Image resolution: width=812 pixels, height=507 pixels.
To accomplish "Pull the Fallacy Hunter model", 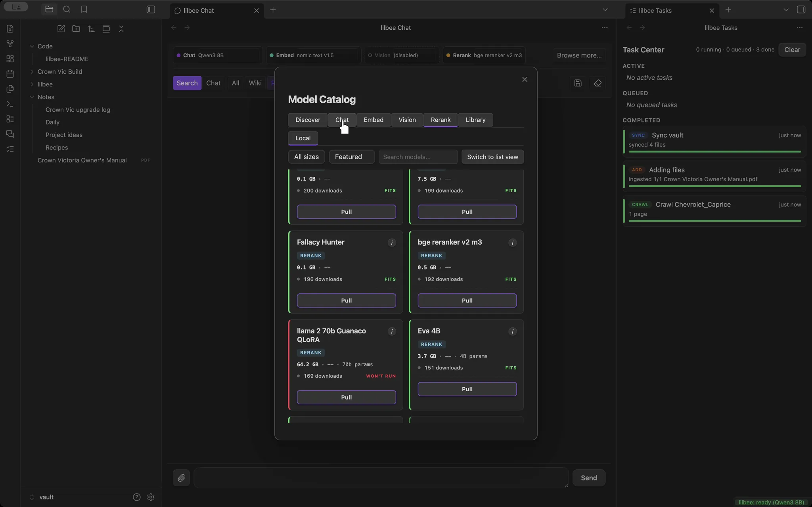I will pos(346,300).
